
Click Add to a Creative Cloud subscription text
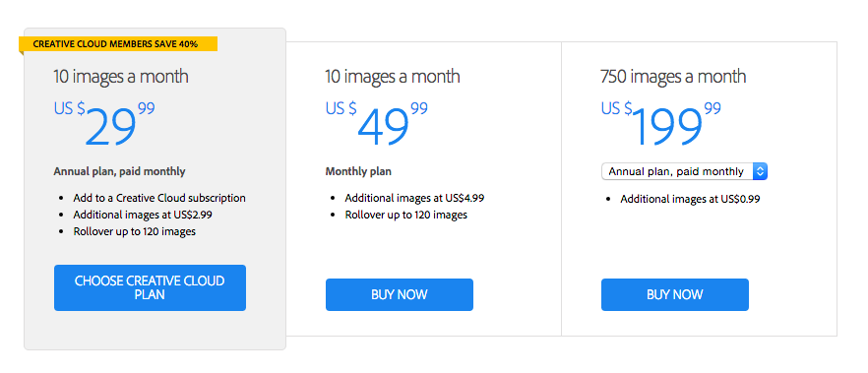tap(159, 198)
